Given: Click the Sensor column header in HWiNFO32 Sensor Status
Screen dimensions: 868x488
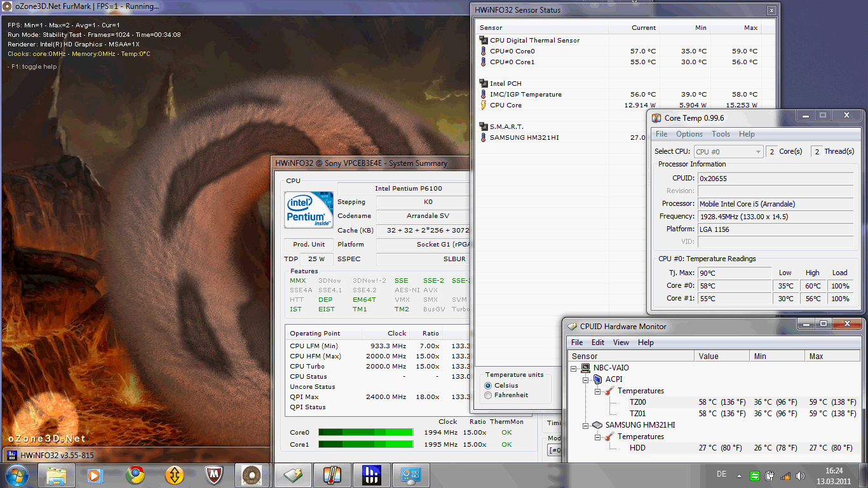Looking at the screenshot, I should coord(542,28).
